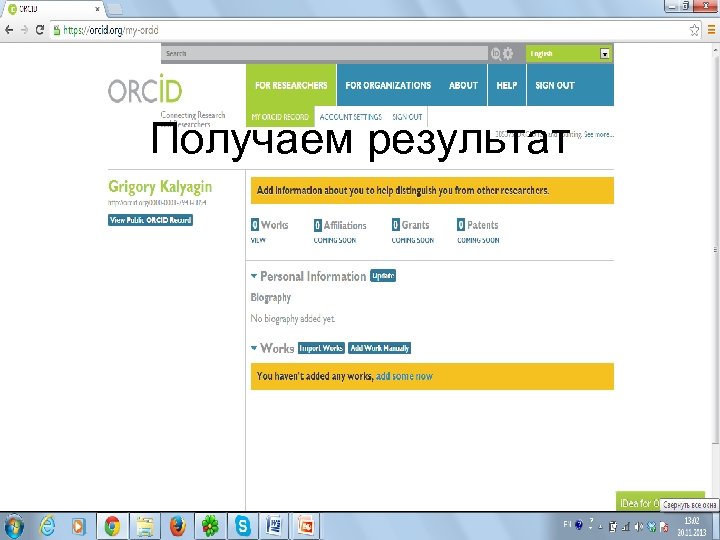
Task: Open the For Researchers menu
Action: (x=291, y=85)
